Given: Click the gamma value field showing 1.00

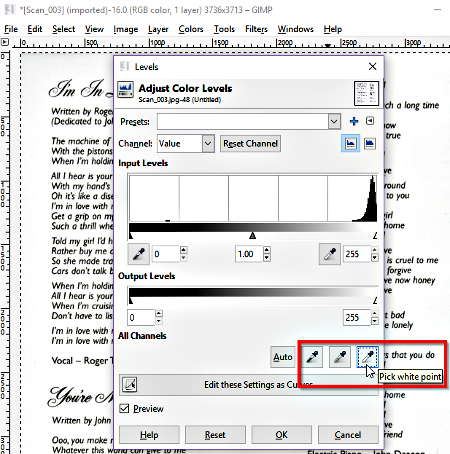Looking at the screenshot, I should point(249,254).
